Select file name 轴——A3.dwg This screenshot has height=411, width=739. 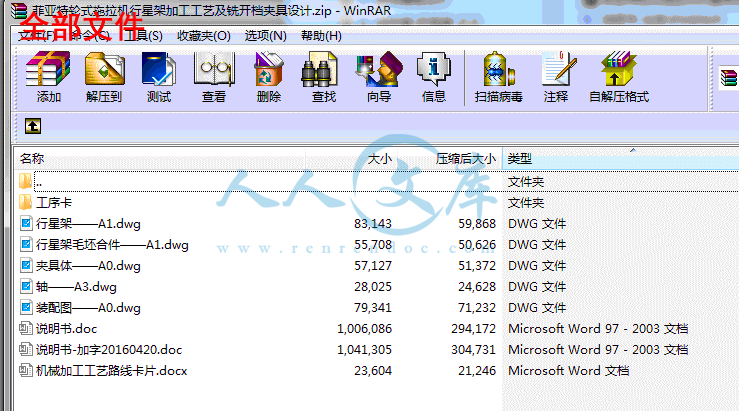[x=76, y=287]
